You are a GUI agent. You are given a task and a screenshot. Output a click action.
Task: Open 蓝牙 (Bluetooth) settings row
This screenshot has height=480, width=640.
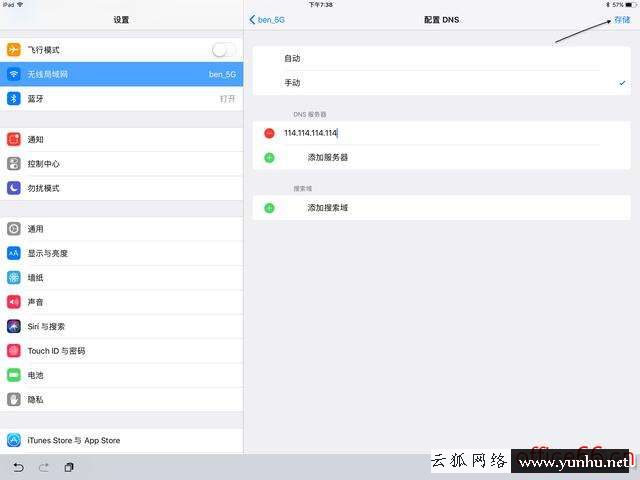coord(122,99)
